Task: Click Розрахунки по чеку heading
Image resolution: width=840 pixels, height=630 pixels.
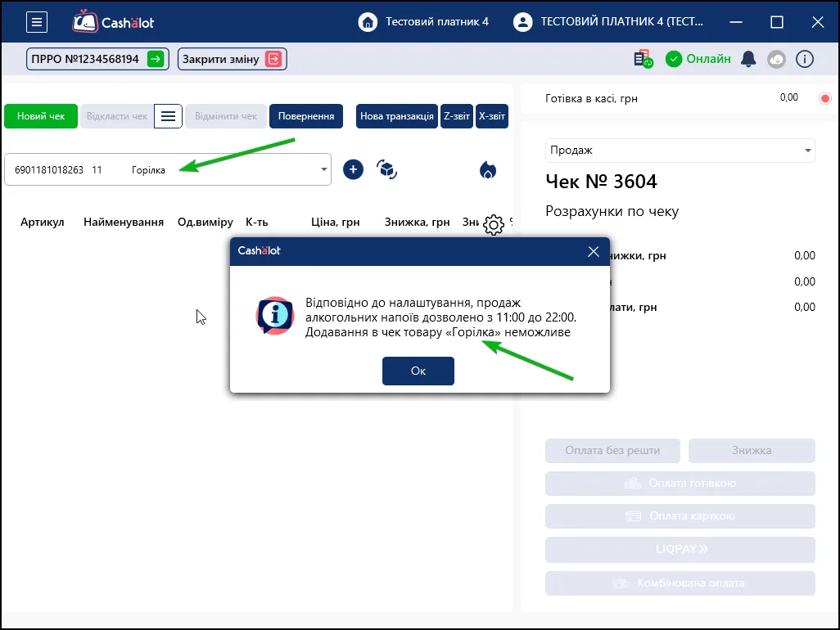Action: 612,211
